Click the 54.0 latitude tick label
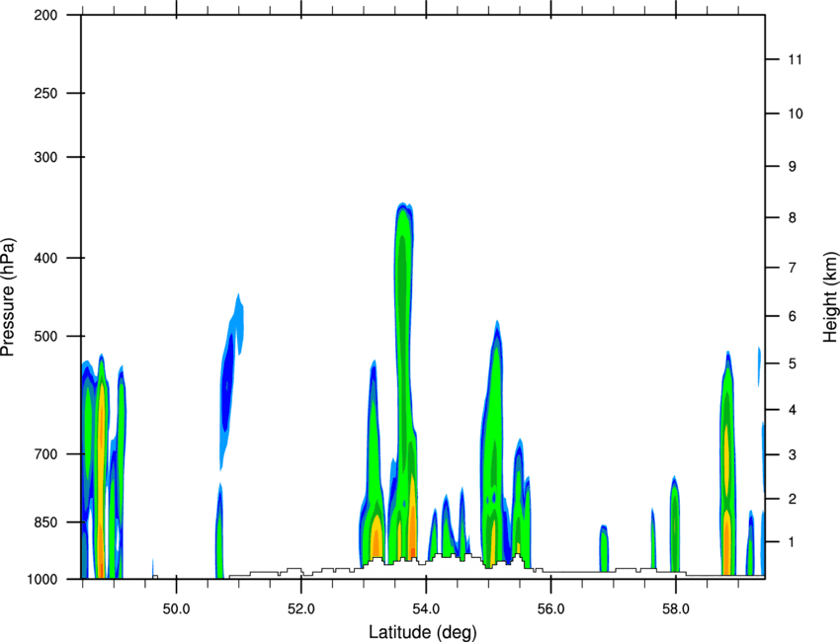The image size is (840, 642). [x=426, y=609]
